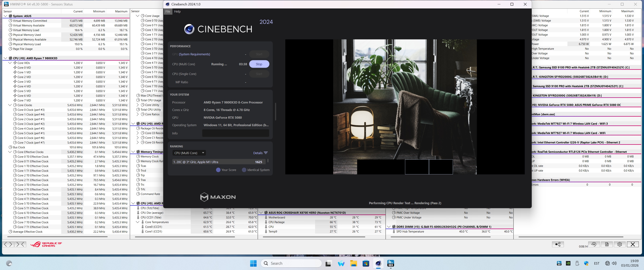Open NVIDIA icon in system tray
This screenshot has height=270, width=644.
point(568,263)
